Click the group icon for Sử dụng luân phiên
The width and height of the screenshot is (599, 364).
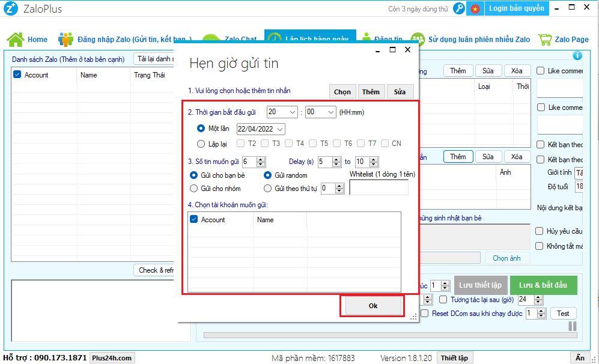coord(418,39)
